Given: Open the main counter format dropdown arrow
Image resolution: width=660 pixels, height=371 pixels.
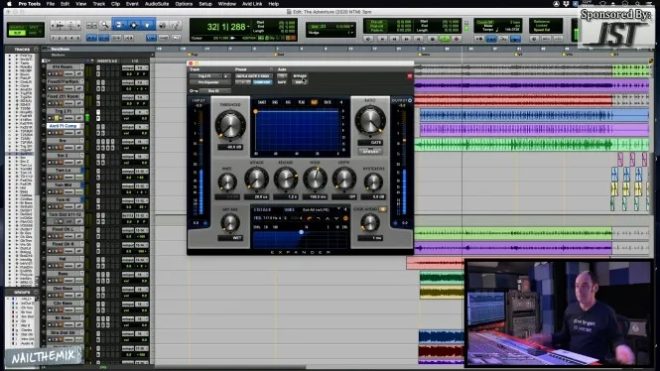Looking at the screenshot, I should (249, 27).
